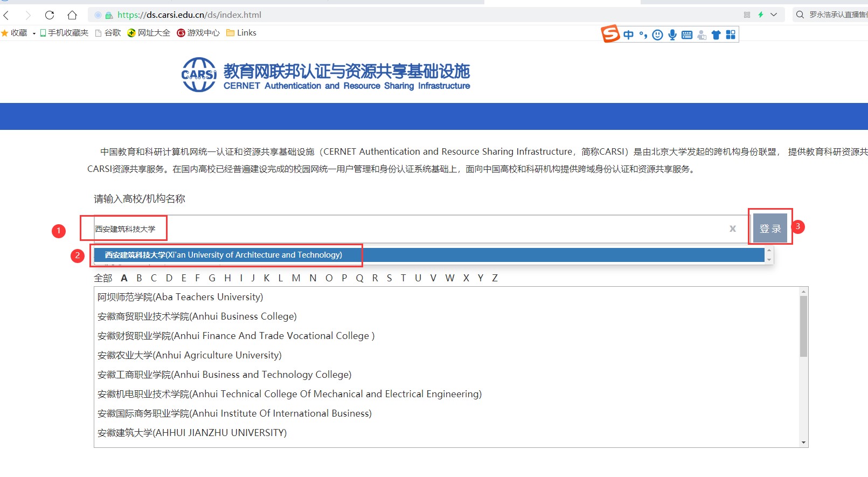
Task: Click the CARSI logo
Action: [199, 74]
